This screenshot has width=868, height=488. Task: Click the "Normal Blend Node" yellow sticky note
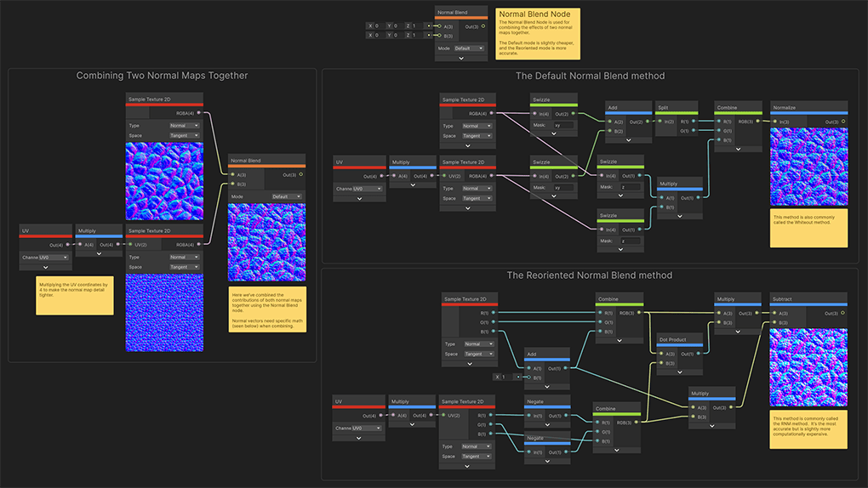point(537,34)
